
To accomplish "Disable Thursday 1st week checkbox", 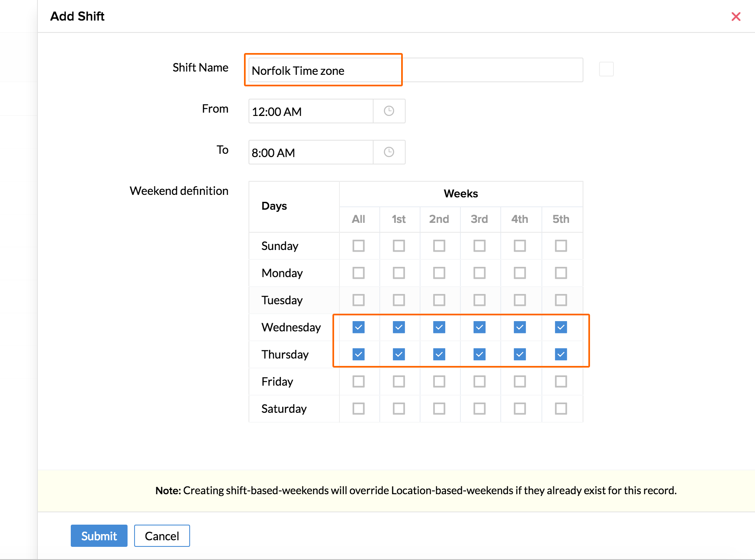I will (x=399, y=354).
